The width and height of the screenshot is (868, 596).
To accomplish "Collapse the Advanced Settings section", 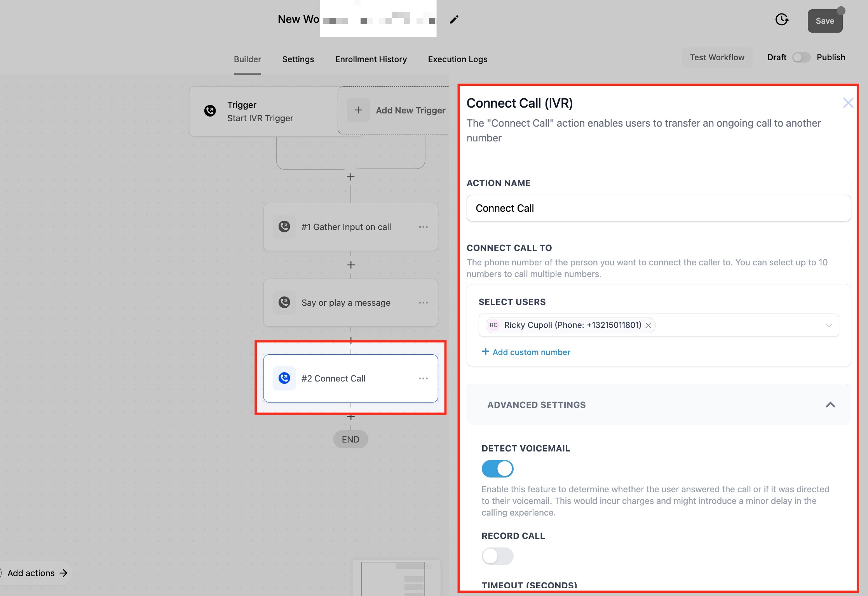I will coord(830,405).
